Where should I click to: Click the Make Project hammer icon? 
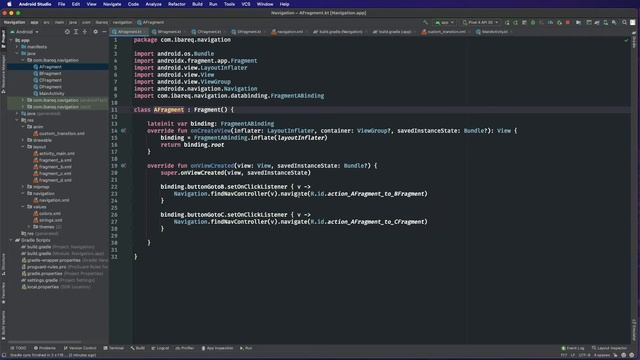coord(425,22)
